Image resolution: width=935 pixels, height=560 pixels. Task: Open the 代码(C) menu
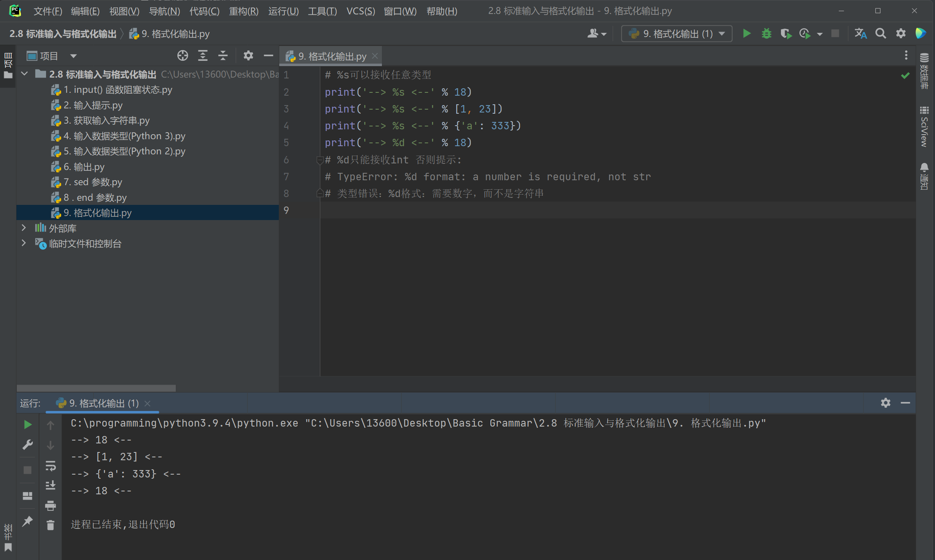click(x=204, y=11)
